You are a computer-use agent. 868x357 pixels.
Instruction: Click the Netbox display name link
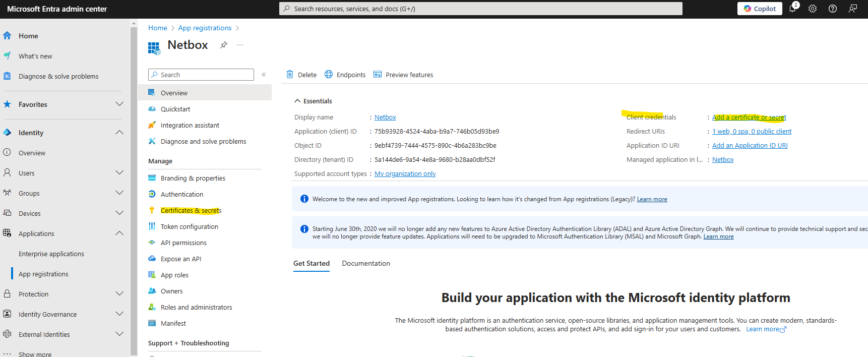click(385, 117)
